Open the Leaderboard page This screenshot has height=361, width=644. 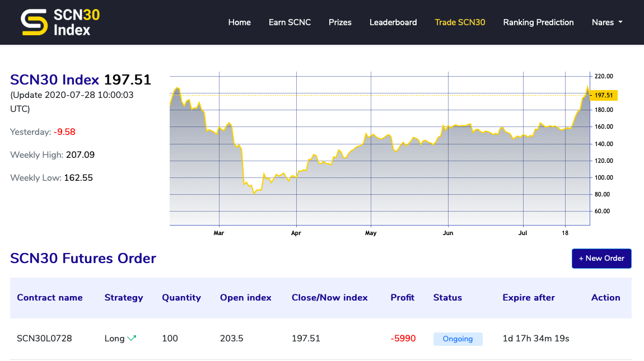(393, 22)
